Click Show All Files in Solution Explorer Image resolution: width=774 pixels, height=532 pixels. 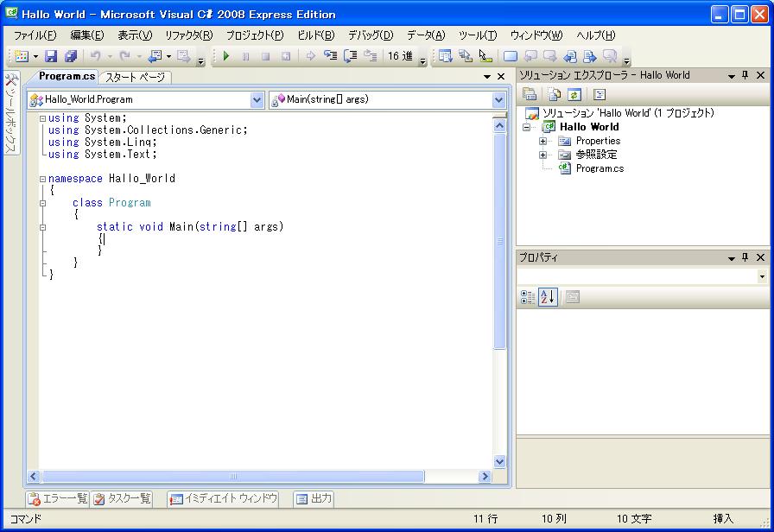pyautogui.click(x=555, y=94)
